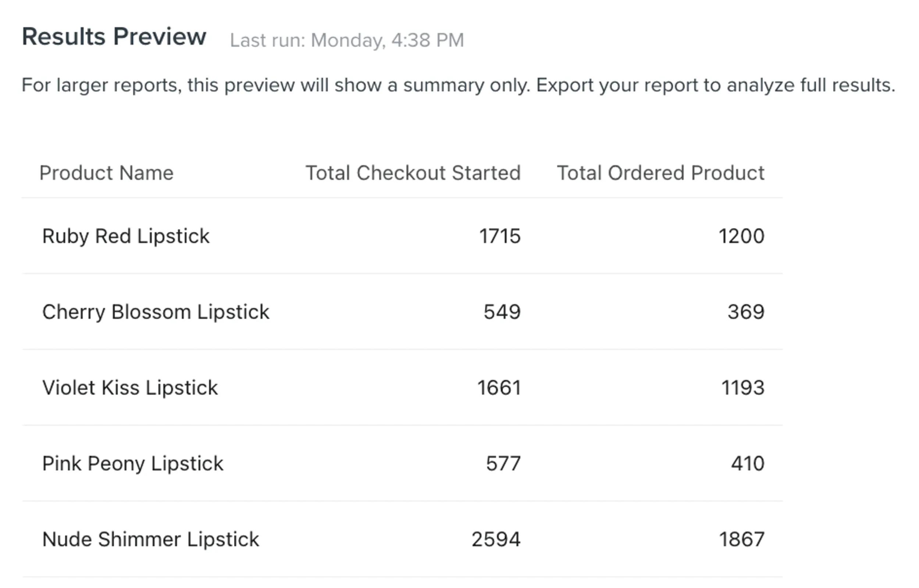Click the Total Checkout Started column header

point(413,173)
